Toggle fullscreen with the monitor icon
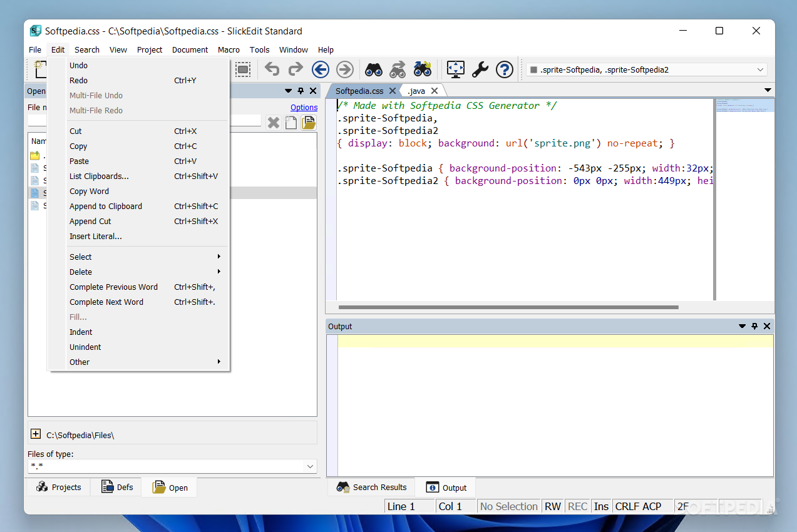The image size is (797, 532). point(456,69)
